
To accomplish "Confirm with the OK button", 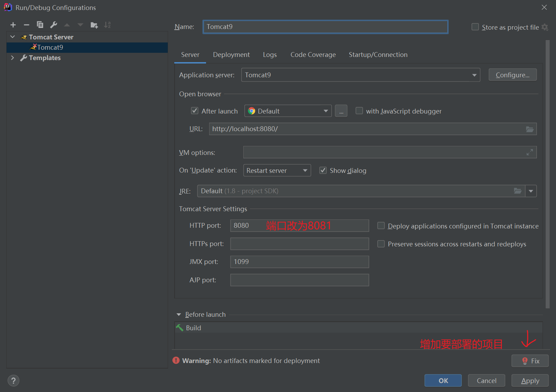I will 443,381.
